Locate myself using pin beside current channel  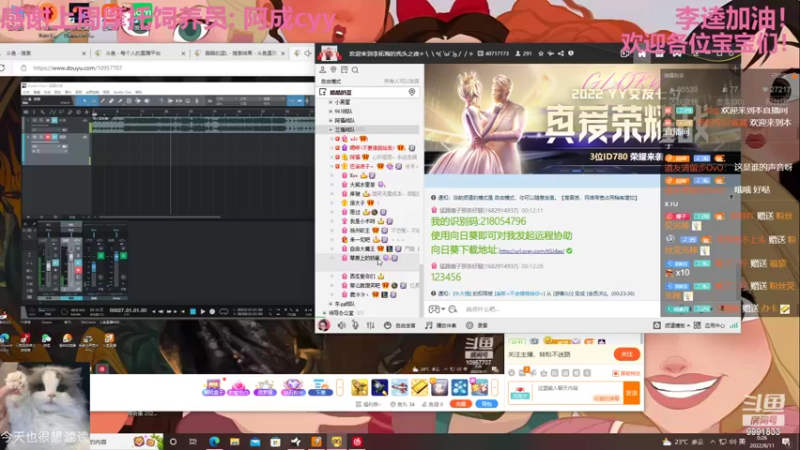point(412,92)
